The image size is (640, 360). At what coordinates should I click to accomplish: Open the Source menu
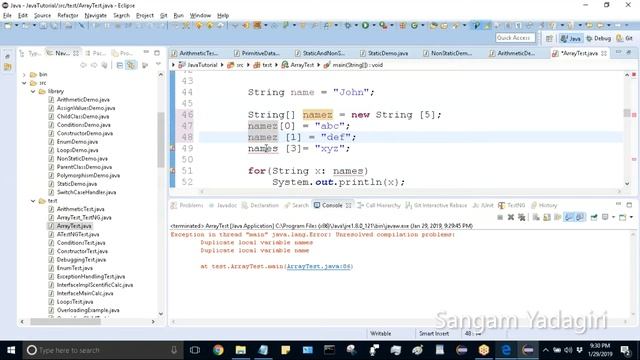(x=42, y=16)
